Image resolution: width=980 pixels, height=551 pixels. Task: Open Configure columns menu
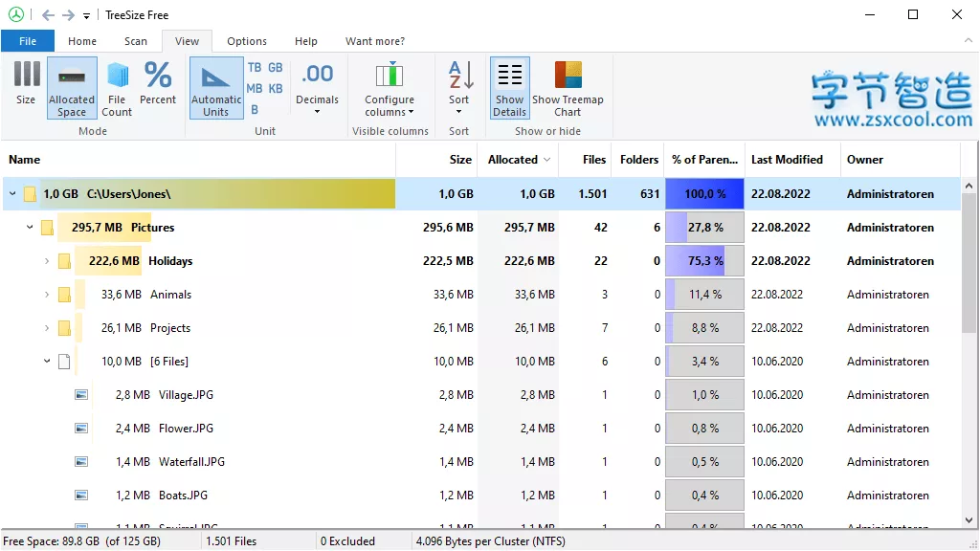[x=390, y=87]
